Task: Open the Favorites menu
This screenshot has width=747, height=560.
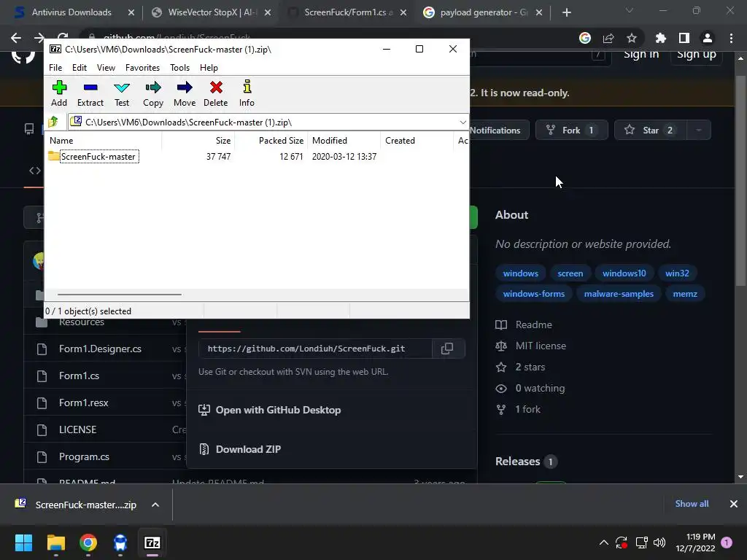Action: pos(142,68)
